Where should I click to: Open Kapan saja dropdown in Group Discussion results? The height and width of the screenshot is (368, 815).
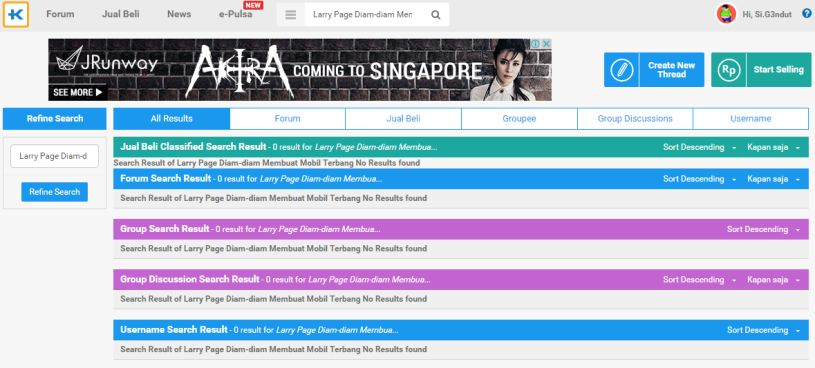click(774, 280)
